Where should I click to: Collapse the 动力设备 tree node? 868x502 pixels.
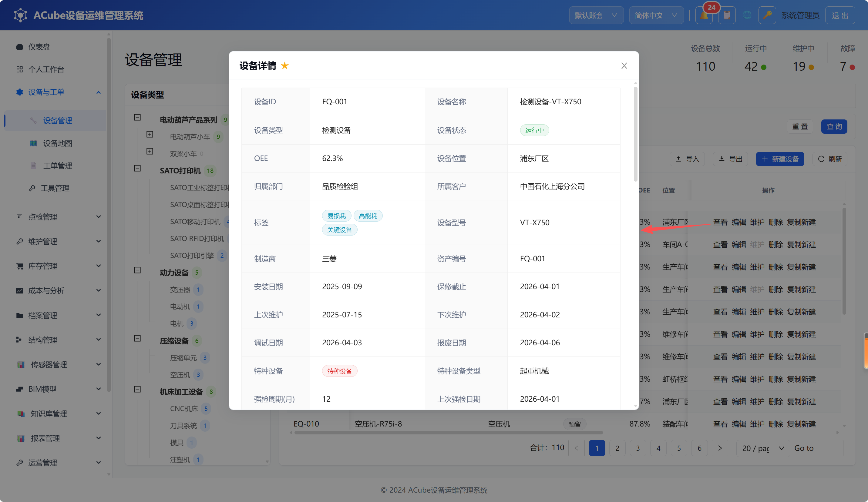[x=137, y=270]
